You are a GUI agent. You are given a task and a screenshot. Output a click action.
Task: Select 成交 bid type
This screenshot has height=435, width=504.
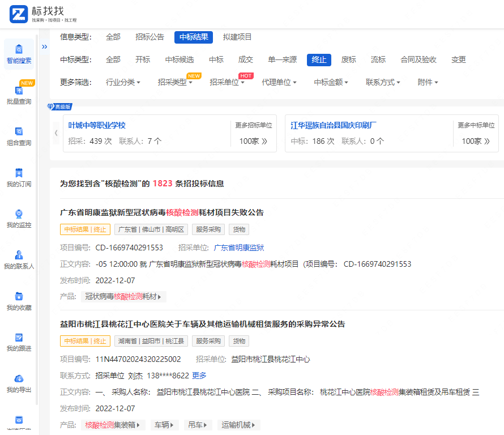[246, 60]
